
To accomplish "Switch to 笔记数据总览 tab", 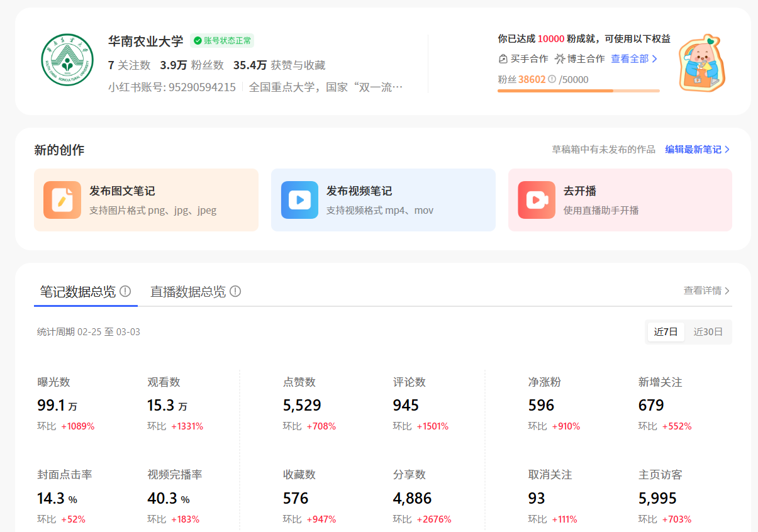I will [78, 292].
